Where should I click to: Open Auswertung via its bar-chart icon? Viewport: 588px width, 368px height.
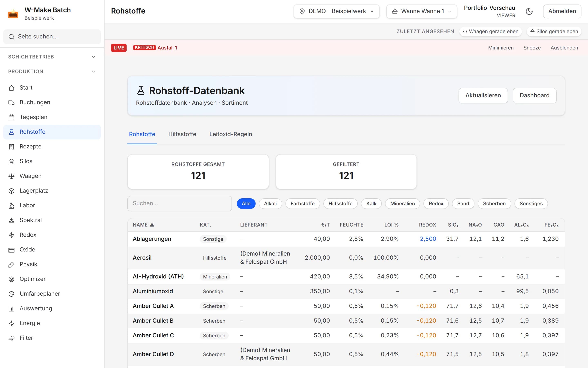(x=11, y=309)
